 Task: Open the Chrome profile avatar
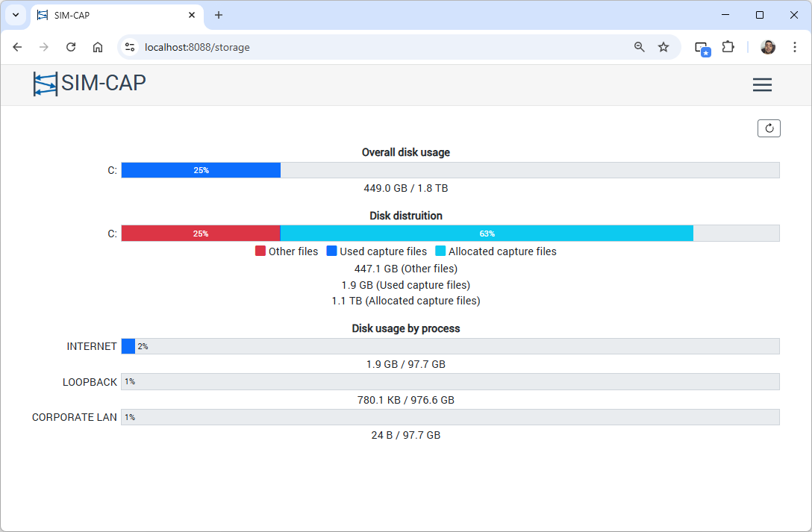[768, 47]
